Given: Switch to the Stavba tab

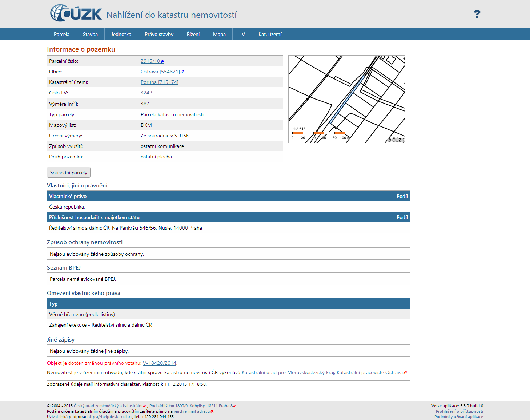Looking at the screenshot, I should (x=90, y=34).
